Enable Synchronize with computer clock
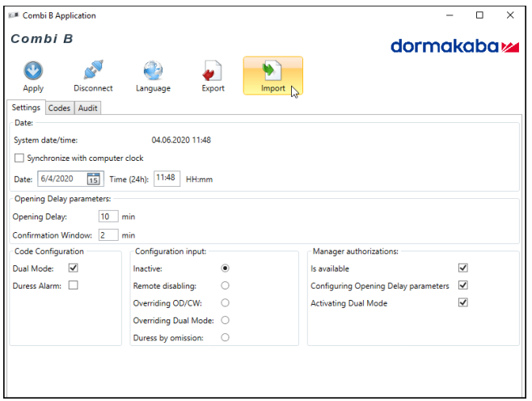The width and height of the screenshot is (532, 401). (20, 158)
